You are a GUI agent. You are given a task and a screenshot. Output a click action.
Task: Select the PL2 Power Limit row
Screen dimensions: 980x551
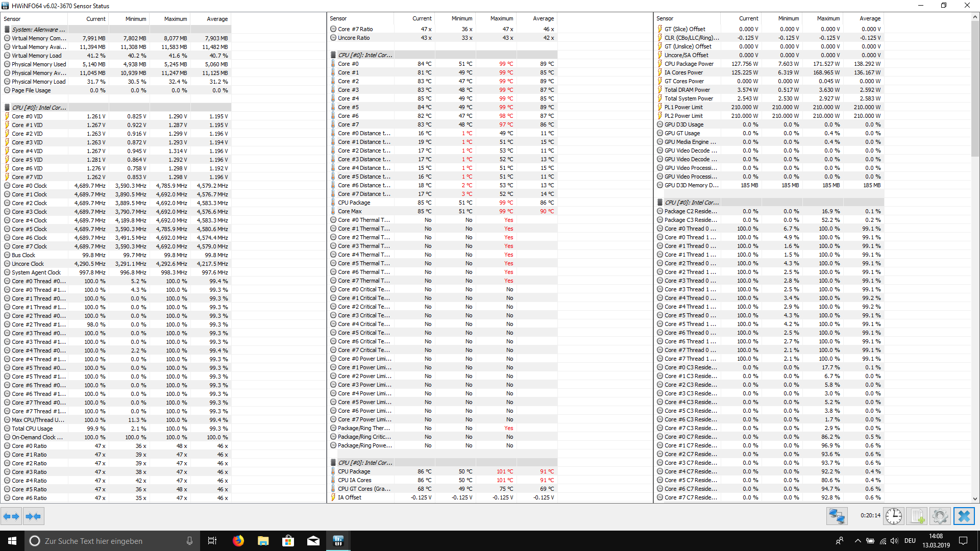770,116
